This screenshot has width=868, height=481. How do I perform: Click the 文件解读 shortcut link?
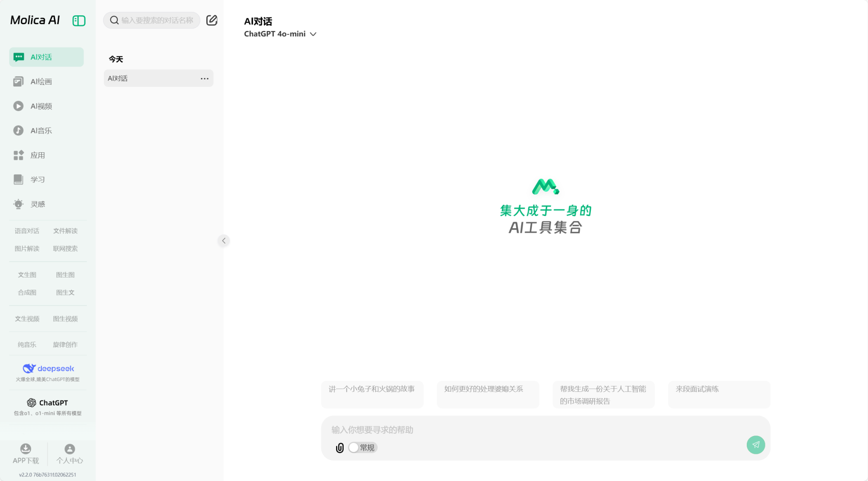tap(65, 231)
